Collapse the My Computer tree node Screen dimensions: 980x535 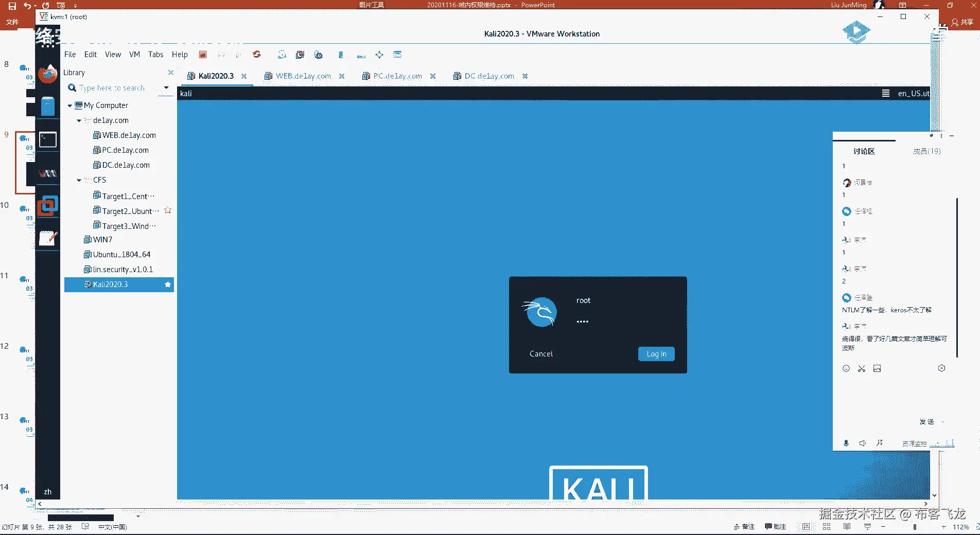coord(70,105)
